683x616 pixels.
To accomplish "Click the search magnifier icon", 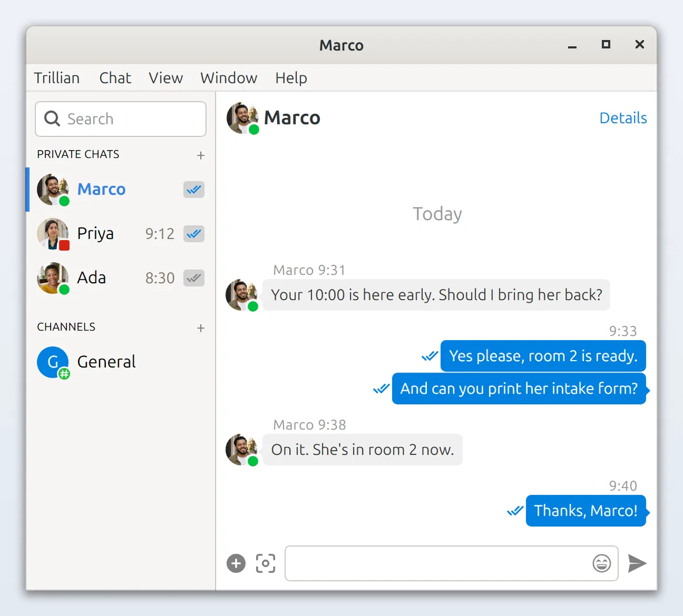I will click(x=52, y=118).
